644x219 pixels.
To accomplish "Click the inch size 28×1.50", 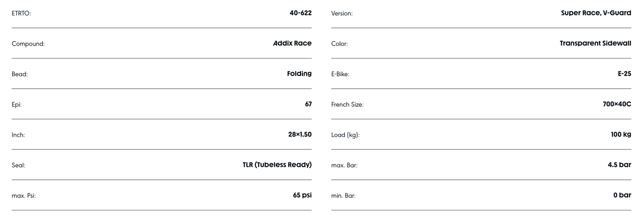I will click(x=300, y=135).
